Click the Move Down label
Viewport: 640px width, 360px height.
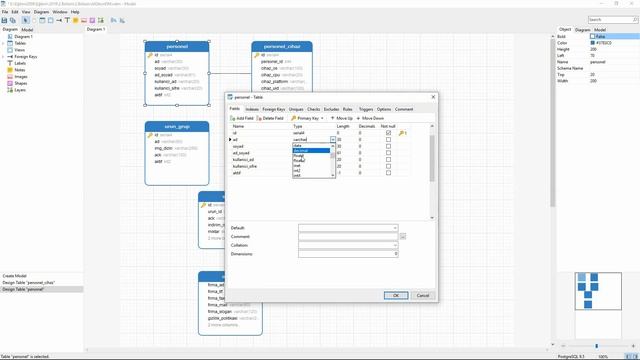(373, 118)
